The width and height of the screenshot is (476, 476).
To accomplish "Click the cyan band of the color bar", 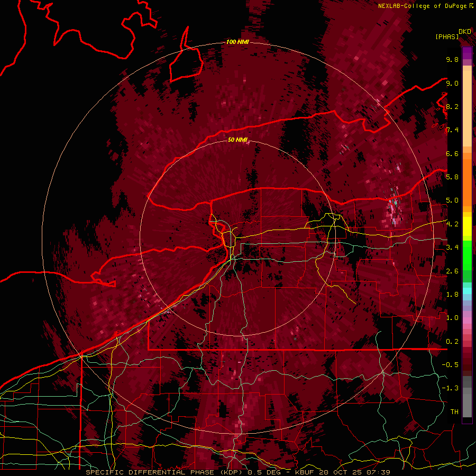I will [467, 291].
